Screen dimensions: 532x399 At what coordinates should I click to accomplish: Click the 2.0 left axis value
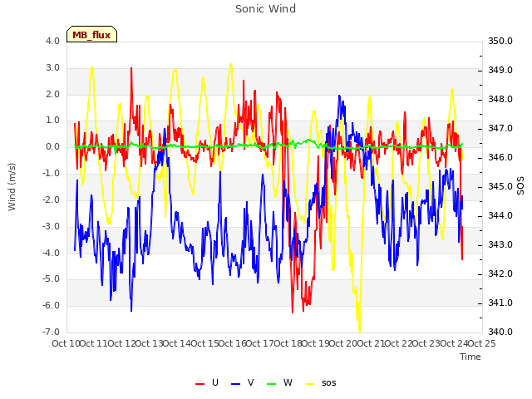pos(53,94)
